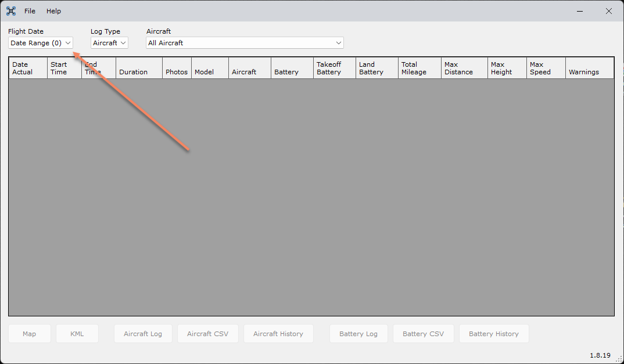The height and width of the screenshot is (364, 624).
Task: Expand the All Aircraft dropdown
Action: pos(245,43)
